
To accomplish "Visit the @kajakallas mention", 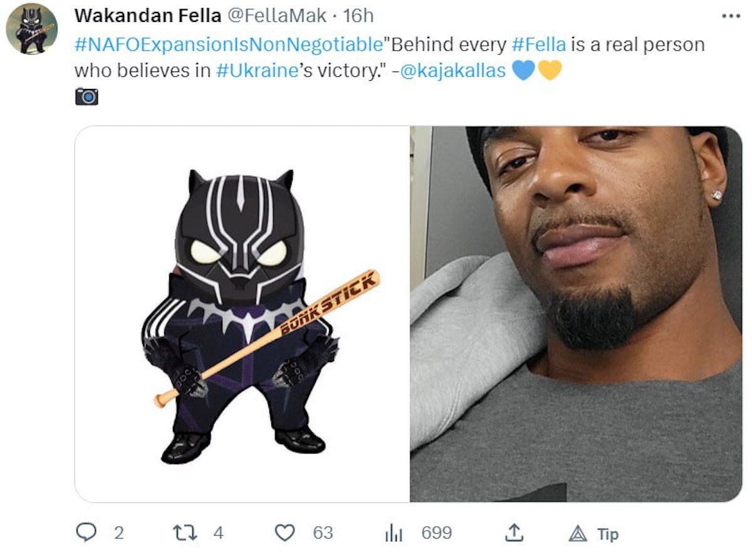I will click(454, 70).
